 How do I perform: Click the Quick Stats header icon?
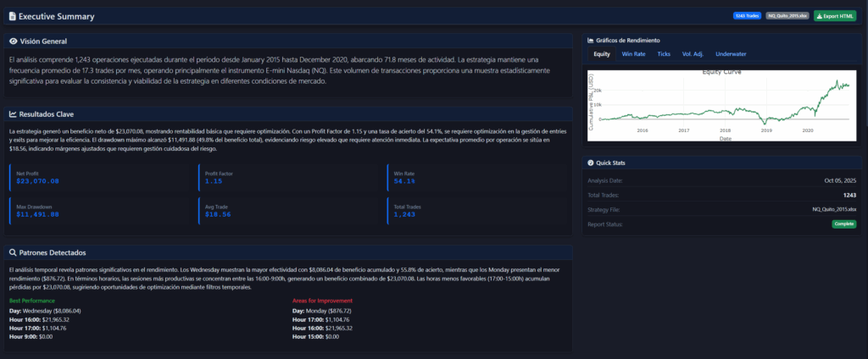tap(590, 163)
